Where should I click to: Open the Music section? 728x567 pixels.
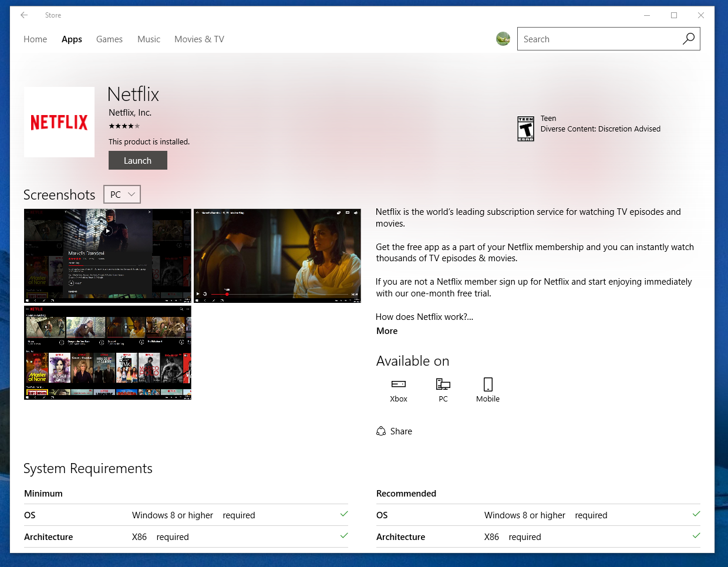click(x=149, y=39)
